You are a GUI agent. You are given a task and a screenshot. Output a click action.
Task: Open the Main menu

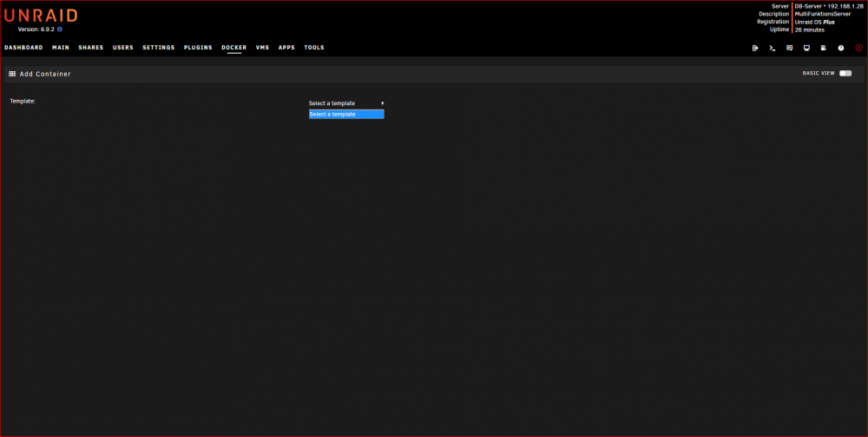point(61,48)
